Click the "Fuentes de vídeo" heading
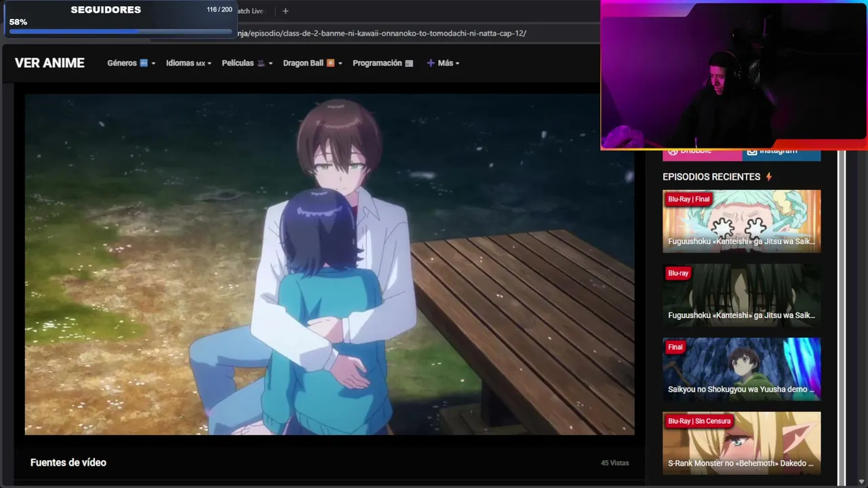Image resolution: width=868 pixels, height=488 pixels. [68, 462]
